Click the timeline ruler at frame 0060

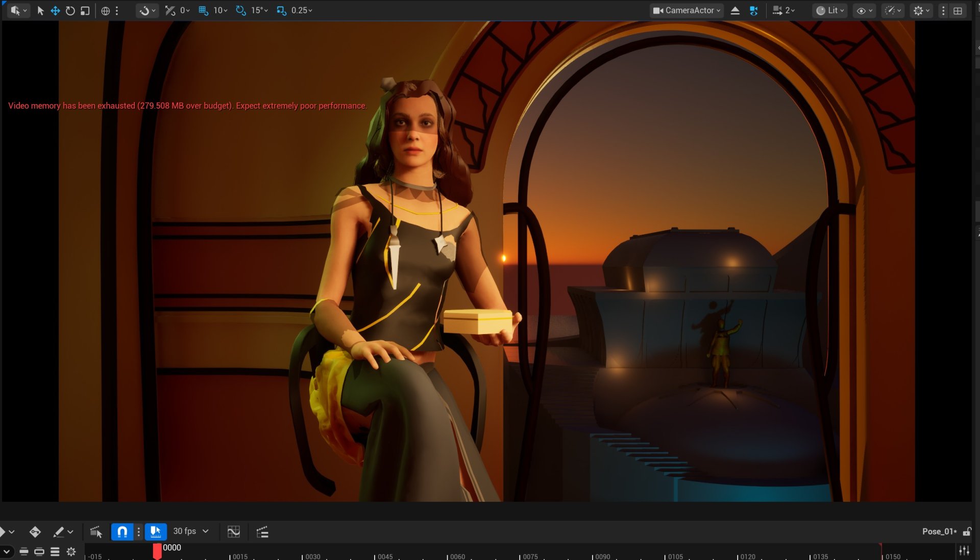point(448,556)
